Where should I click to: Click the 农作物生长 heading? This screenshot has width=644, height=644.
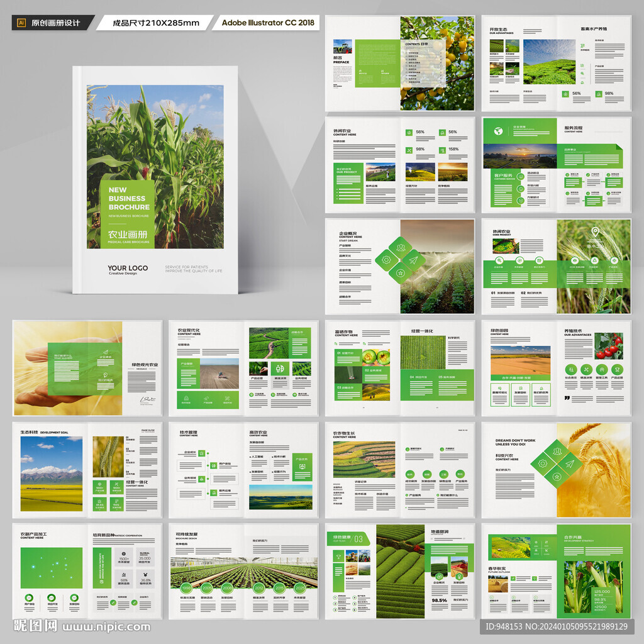344,433
